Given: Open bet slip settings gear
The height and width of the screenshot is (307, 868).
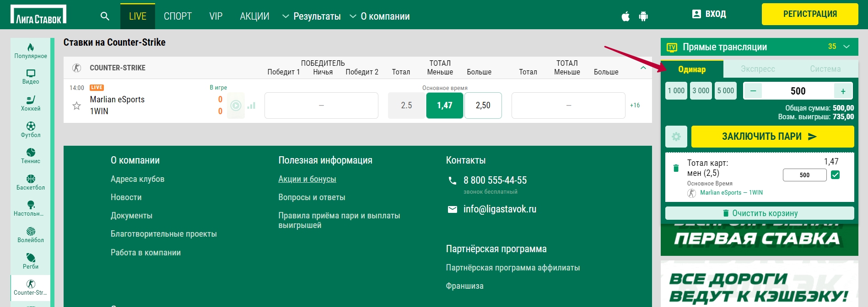Looking at the screenshot, I should click(x=676, y=137).
